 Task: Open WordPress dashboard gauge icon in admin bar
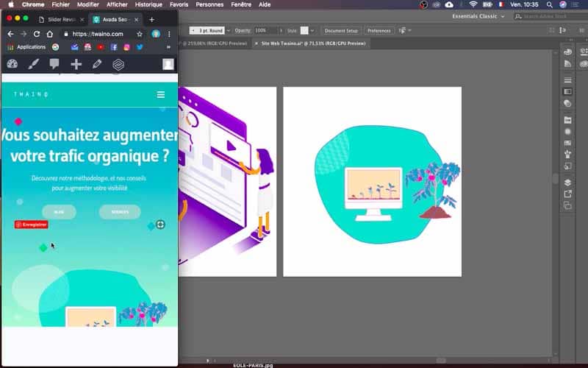click(12, 64)
